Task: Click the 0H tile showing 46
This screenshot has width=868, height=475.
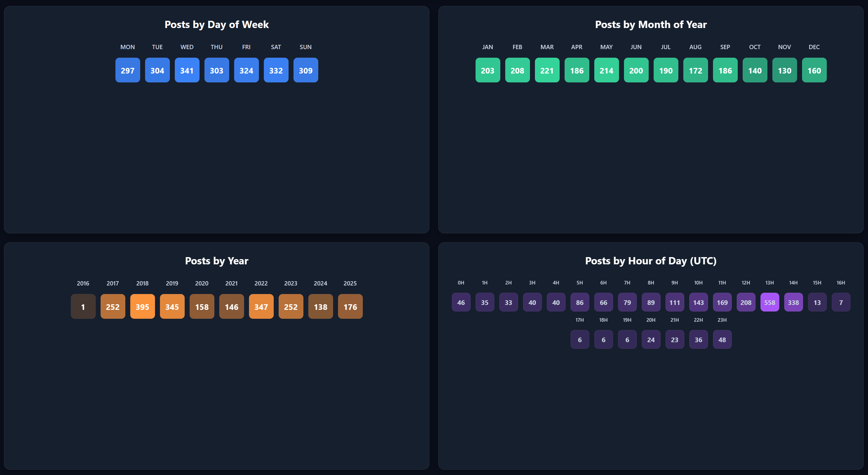Action: coord(461,302)
